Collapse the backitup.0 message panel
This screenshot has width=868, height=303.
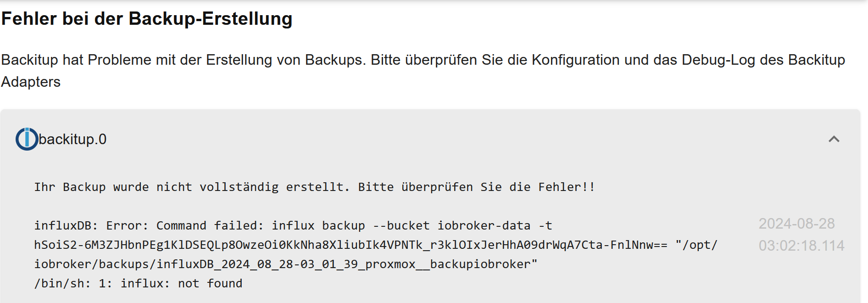click(834, 139)
